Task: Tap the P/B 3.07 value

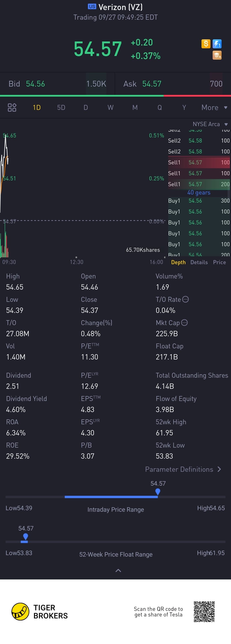Action: click(87, 456)
